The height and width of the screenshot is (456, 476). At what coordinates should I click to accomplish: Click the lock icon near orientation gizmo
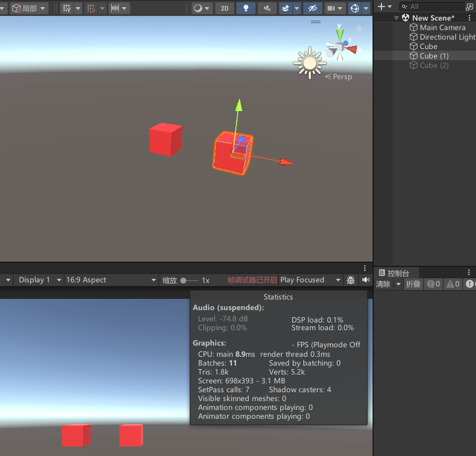pos(359,28)
